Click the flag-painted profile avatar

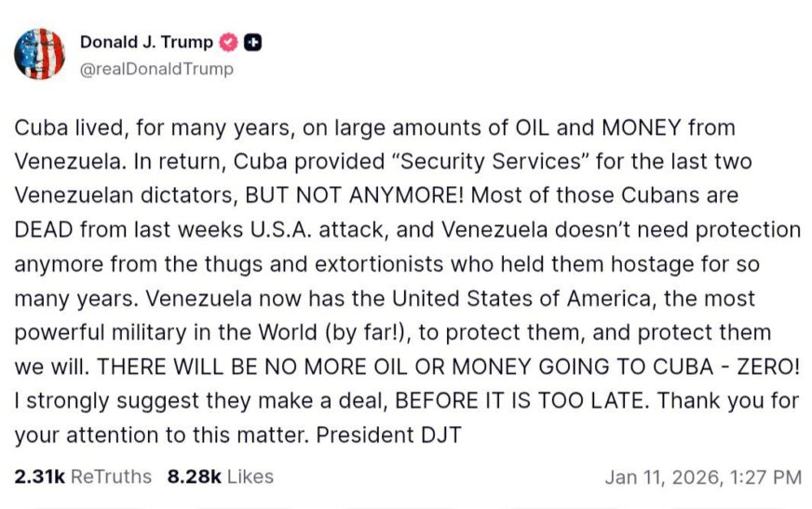pyautogui.click(x=40, y=53)
